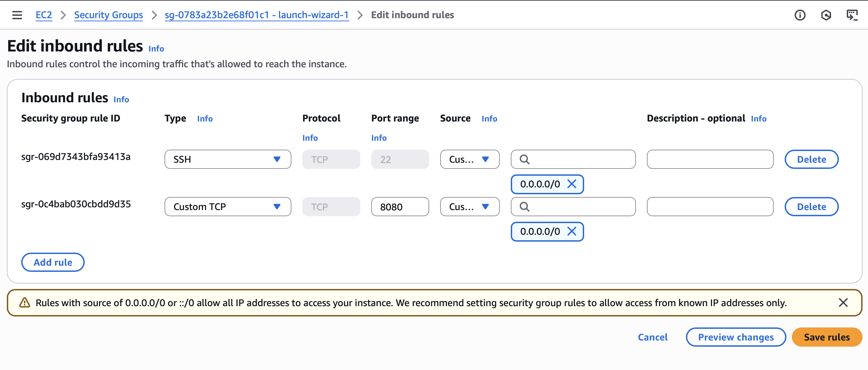Screen dimensions: 868x370
Task: Delete the SSH inbound rule
Action: click(x=811, y=159)
